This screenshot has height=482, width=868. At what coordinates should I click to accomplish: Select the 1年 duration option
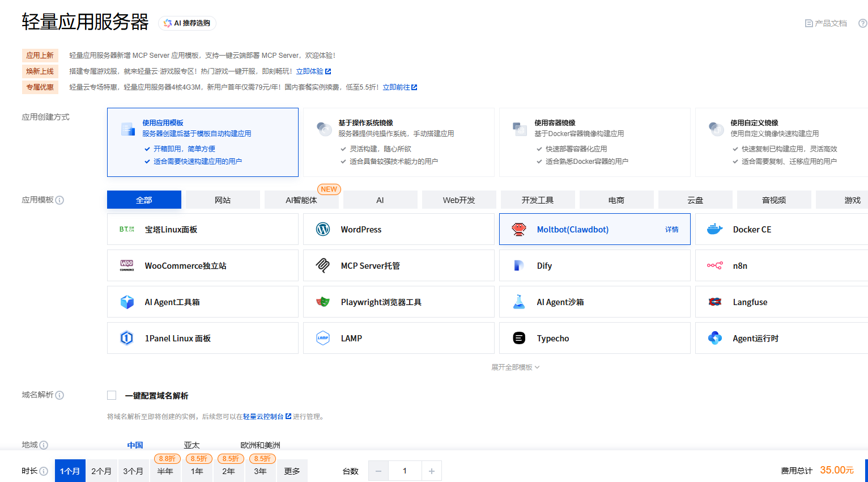tap(197, 471)
